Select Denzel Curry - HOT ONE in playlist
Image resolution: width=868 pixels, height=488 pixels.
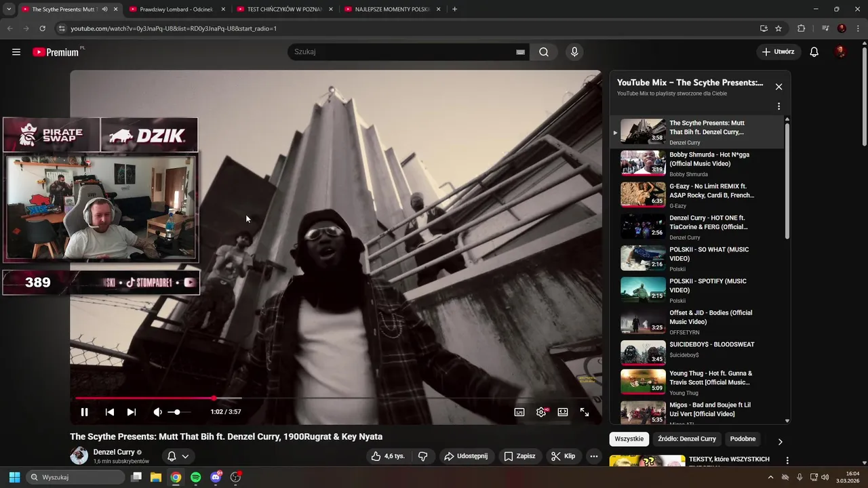click(x=698, y=227)
